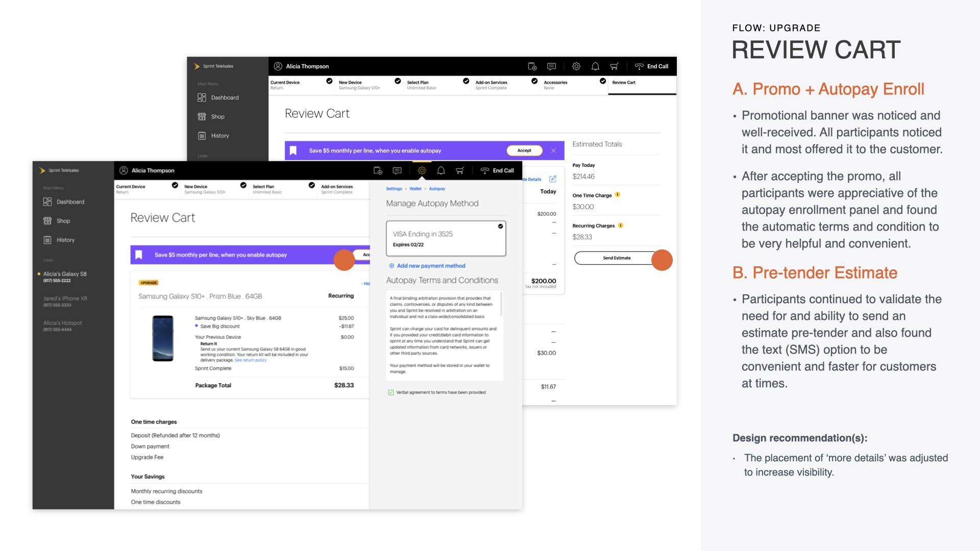980x551 pixels.
Task: Open History in back window sidebar
Action: [x=213, y=136]
